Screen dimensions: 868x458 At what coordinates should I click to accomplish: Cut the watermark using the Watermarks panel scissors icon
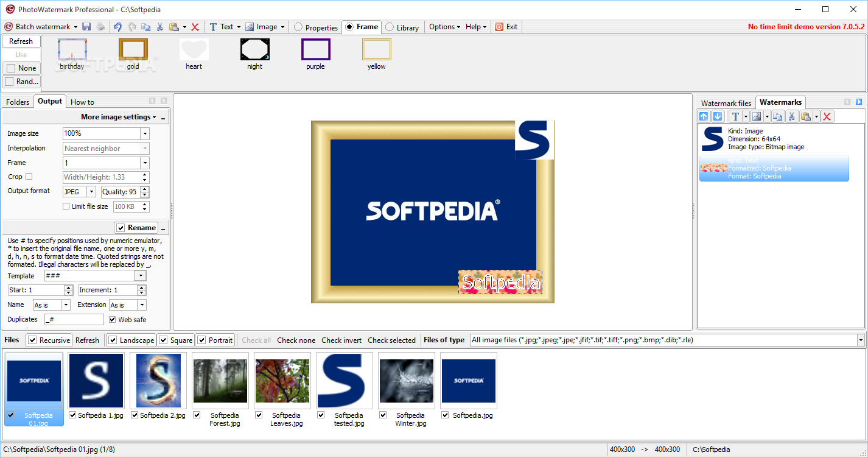792,116
